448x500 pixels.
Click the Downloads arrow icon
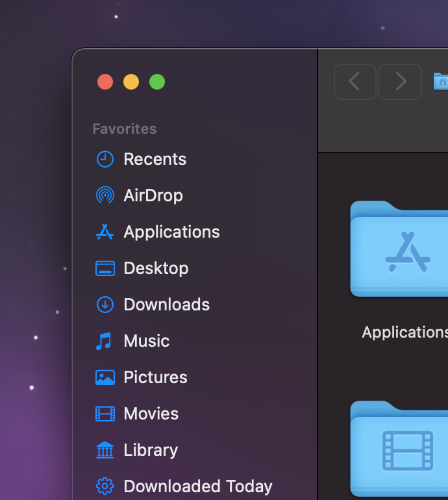point(105,305)
